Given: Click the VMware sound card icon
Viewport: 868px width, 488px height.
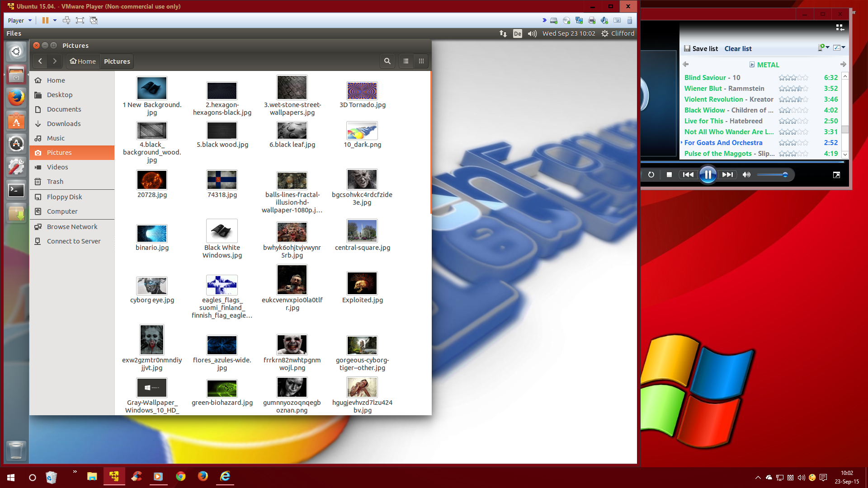Looking at the screenshot, I should 604,20.
